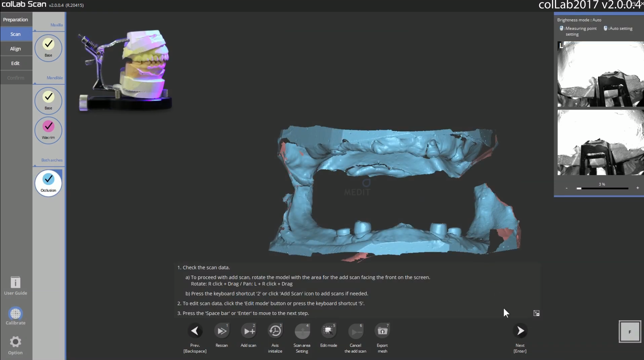
Task: Click the Rescan icon
Action: pyautogui.click(x=222, y=331)
